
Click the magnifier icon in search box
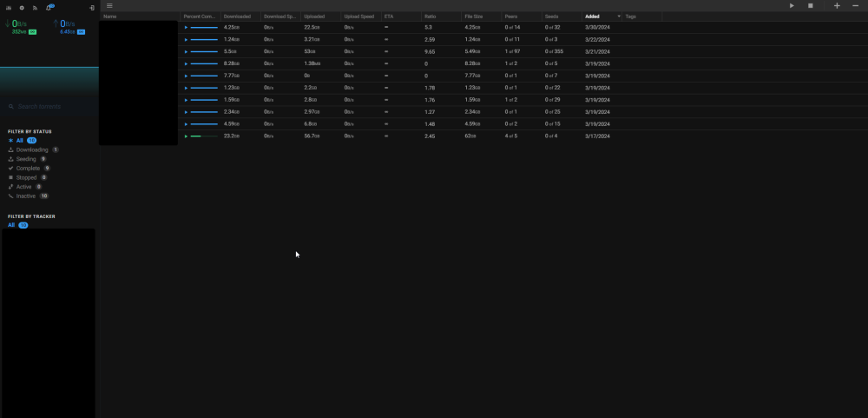coord(11,106)
